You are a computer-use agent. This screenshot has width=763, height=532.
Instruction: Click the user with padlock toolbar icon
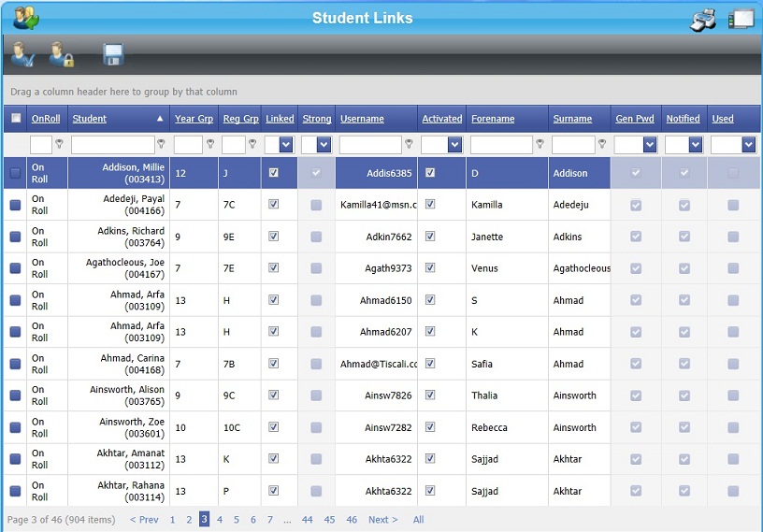[x=62, y=54]
